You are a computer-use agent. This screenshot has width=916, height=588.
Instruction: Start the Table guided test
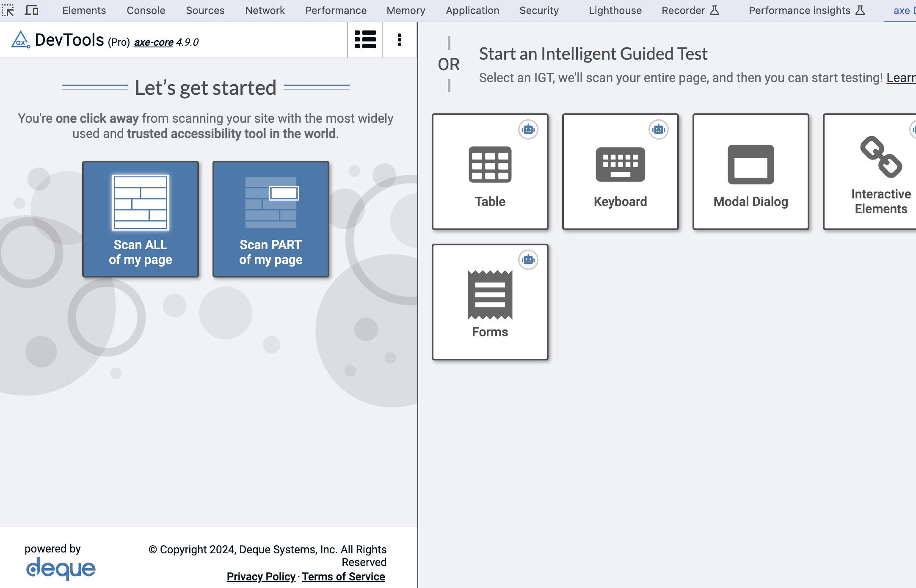[x=490, y=172]
